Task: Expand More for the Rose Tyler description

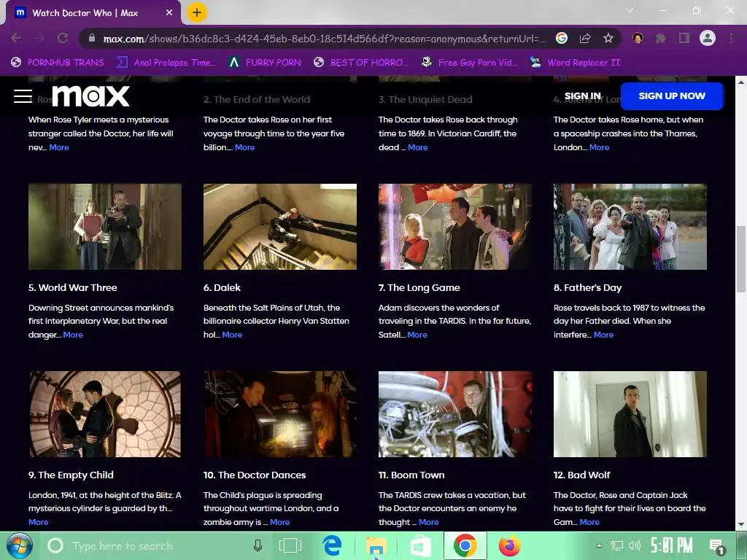Action: click(x=59, y=147)
